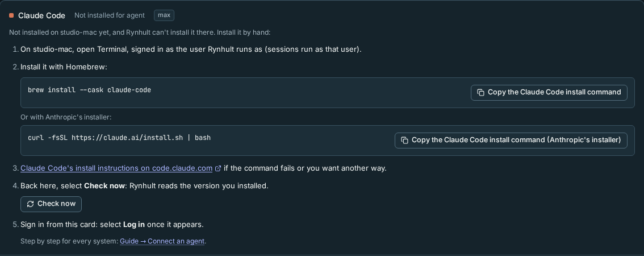Click the step about opening Terminal on studio-mac
Viewport: 644px width, 256px height.
pos(191,49)
